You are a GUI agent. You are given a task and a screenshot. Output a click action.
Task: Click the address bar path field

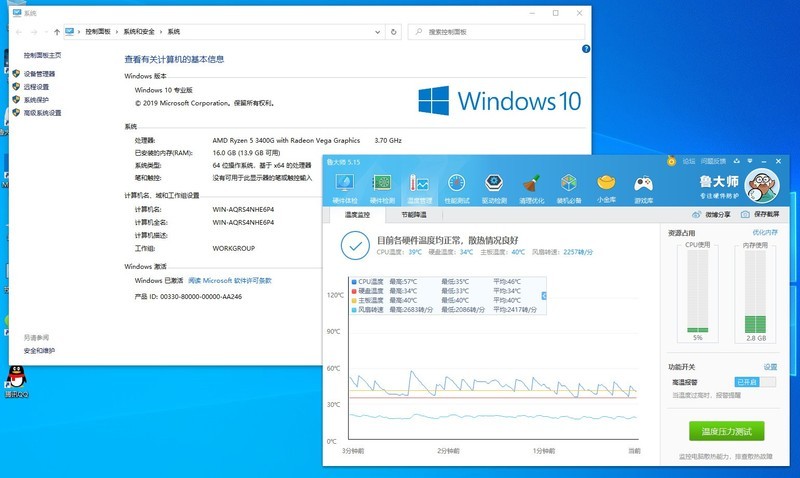coord(224,32)
